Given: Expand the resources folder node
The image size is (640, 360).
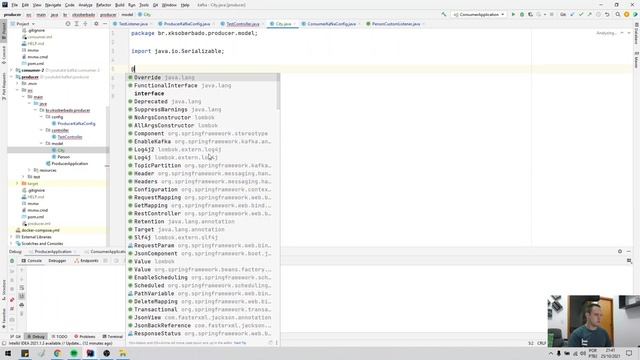Looking at the screenshot, I should [x=29, y=170].
